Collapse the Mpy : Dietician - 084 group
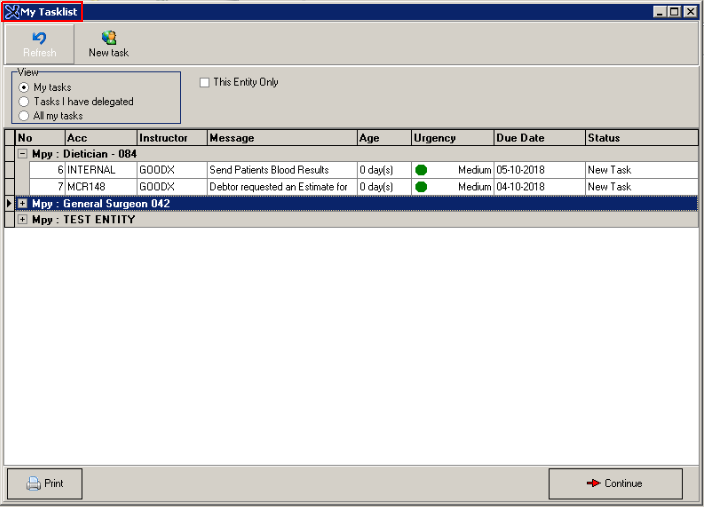This screenshot has width=704, height=507. click(x=23, y=154)
